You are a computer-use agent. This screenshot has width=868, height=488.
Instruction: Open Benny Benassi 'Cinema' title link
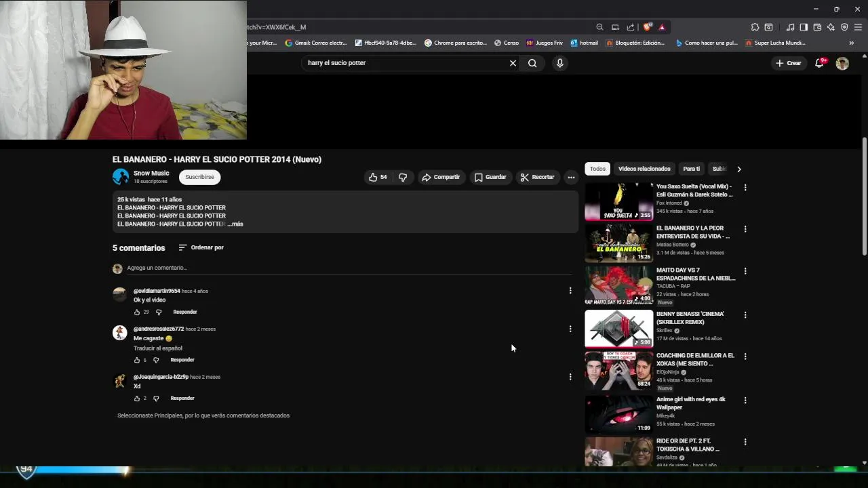pos(690,318)
